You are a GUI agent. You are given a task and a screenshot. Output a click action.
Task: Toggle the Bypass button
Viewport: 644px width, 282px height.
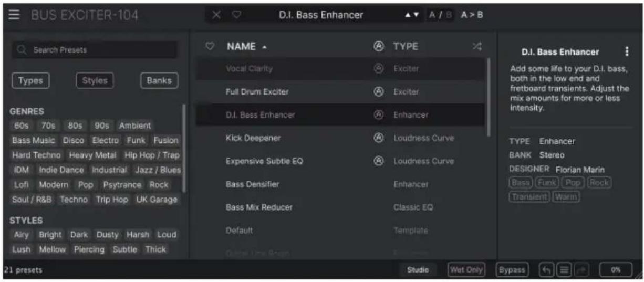[x=512, y=270]
